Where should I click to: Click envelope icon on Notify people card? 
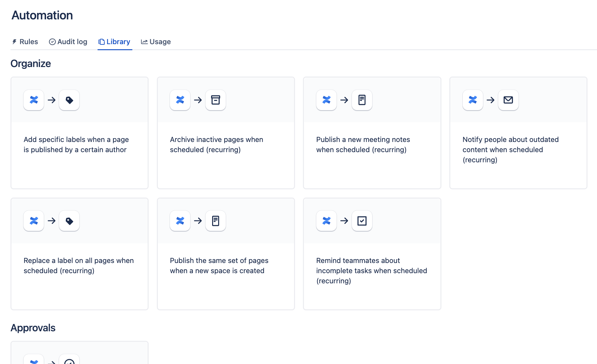[508, 100]
